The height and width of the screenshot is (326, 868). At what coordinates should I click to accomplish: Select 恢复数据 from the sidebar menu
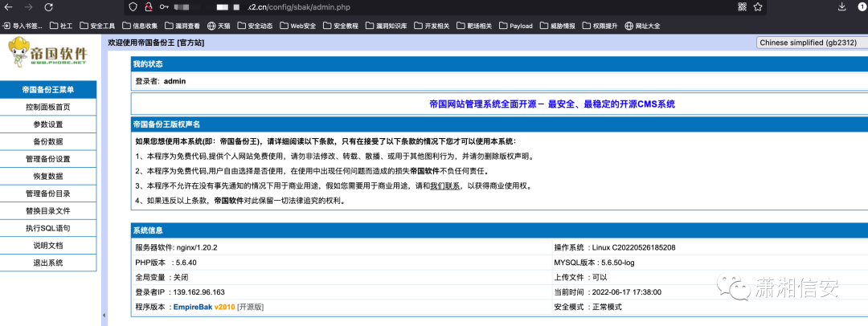point(48,176)
